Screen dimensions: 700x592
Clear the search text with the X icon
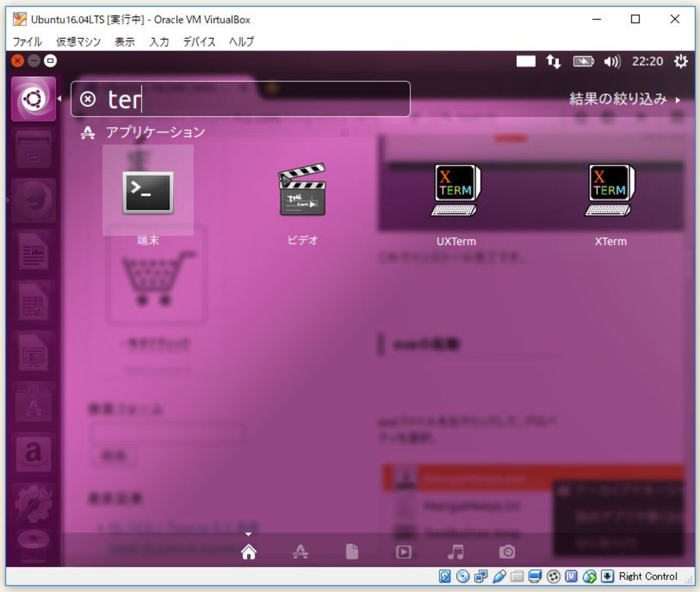click(x=88, y=99)
